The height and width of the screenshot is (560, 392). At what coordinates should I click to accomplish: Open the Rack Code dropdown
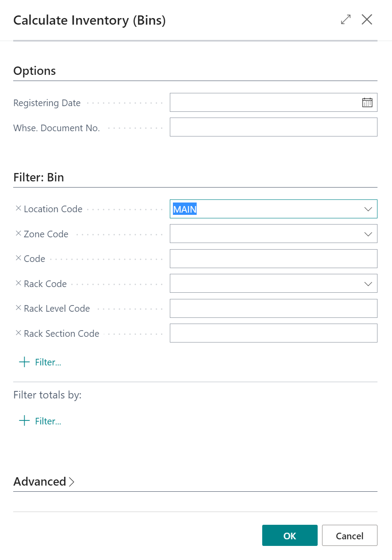tap(368, 284)
